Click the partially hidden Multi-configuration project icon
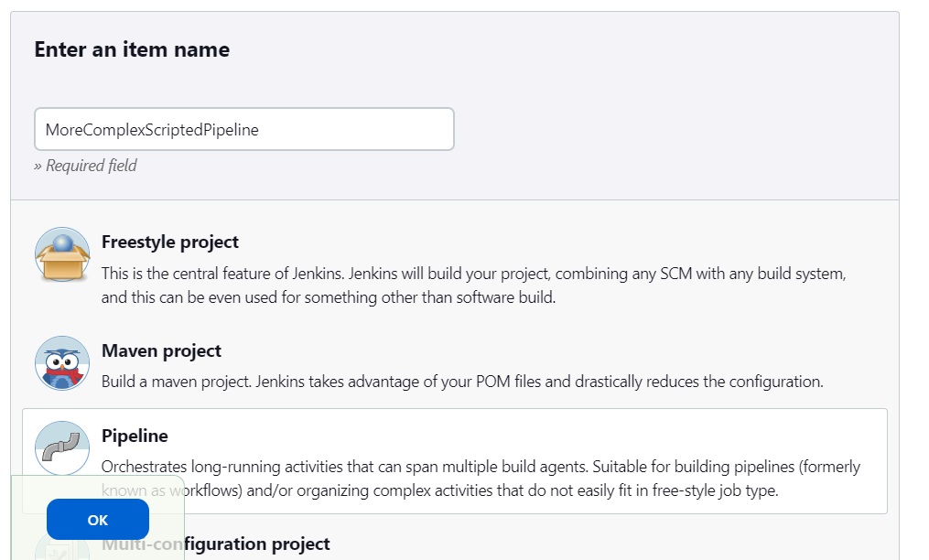The height and width of the screenshot is (560, 929). tap(62, 547)
